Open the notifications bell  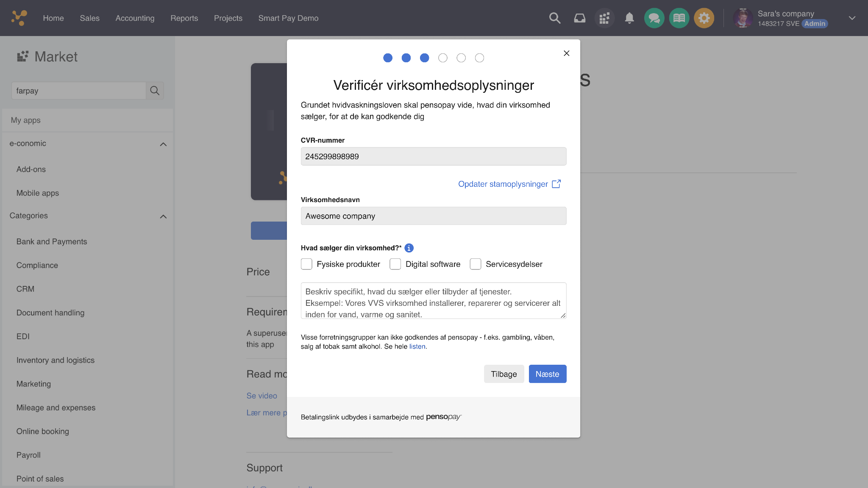629,18
